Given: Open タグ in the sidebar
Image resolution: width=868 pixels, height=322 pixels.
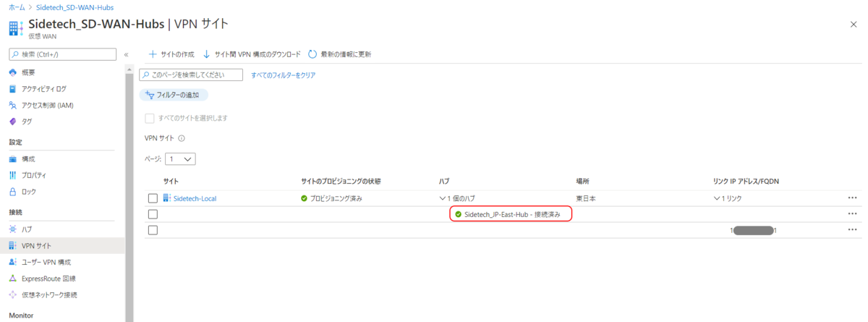Looking at the screenshot, I should pyautogui.click(x=27, y=122).
